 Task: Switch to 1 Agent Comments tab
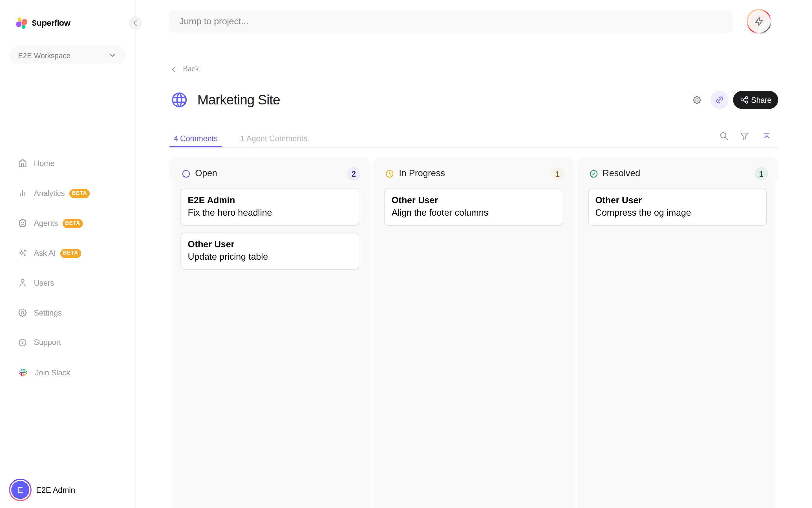(x=273, y=138)
